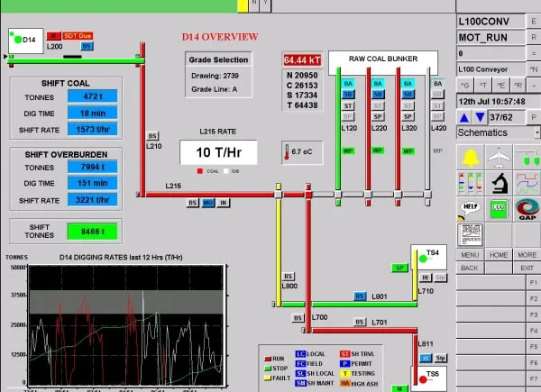Click the blue up arrow stepper
The image size is (541, 392).
tap(464, 117)
